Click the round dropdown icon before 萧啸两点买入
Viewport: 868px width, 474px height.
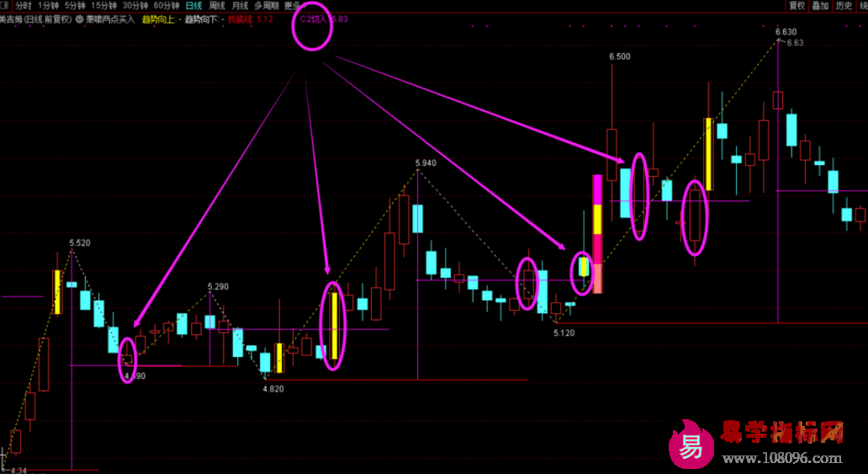(x=79, y=19)
